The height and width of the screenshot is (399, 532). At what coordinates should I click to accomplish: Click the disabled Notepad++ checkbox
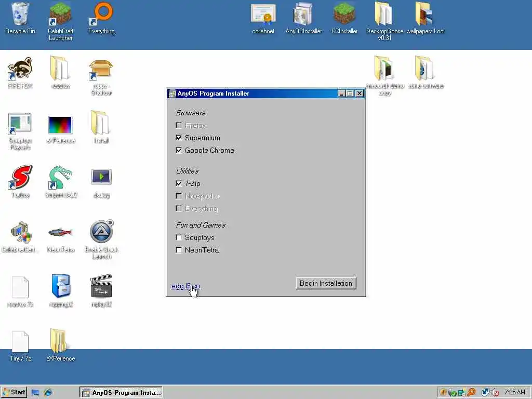point(179,196)
